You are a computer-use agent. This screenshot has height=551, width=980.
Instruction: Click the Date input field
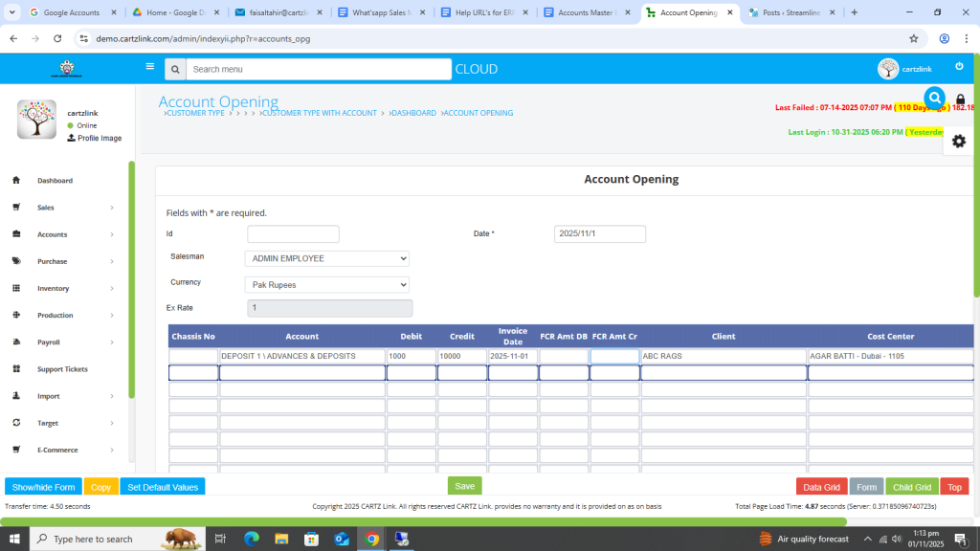599,234
